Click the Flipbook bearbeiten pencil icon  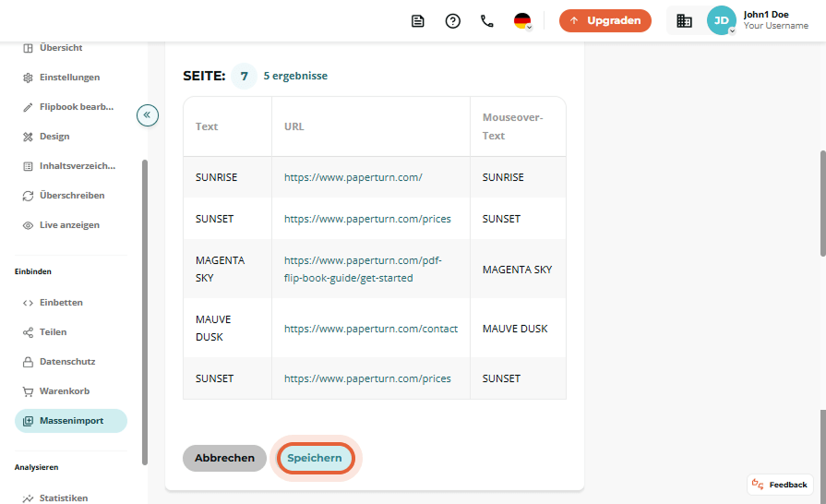point(28,107)
